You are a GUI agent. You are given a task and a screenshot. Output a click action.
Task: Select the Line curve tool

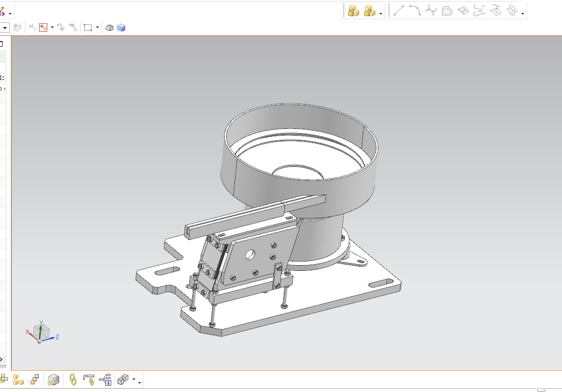tap(399, 11)
